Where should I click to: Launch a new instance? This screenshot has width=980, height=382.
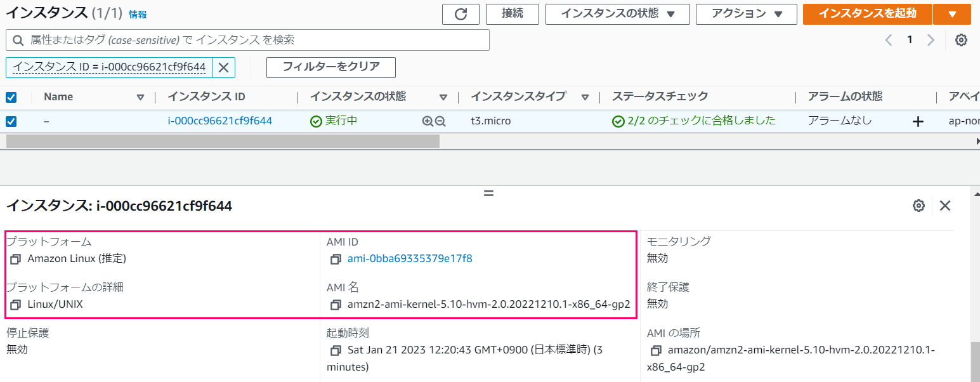[x=867, y=14]
